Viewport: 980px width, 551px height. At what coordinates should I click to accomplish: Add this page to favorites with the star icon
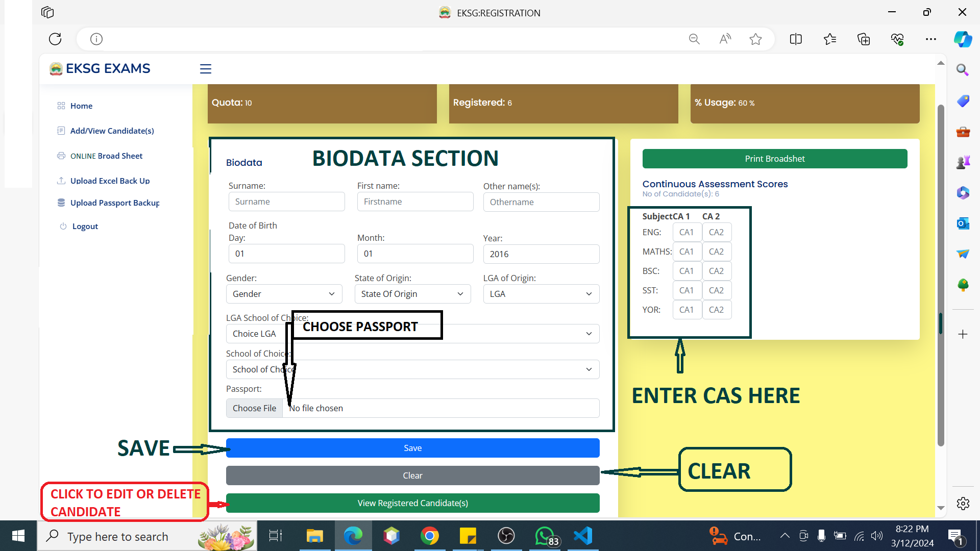coord(755,39)
